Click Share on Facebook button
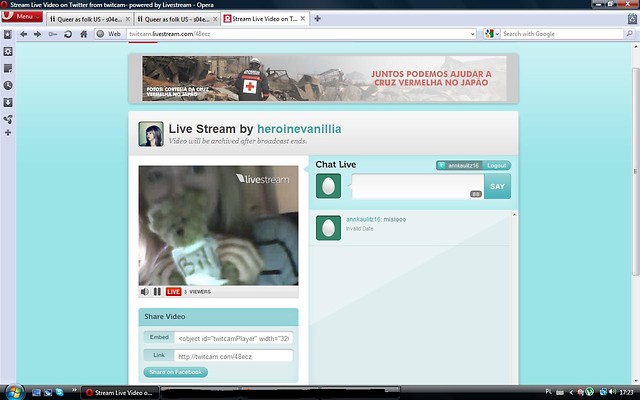This screenshot has width=640, height=400. tap(176, 372)
